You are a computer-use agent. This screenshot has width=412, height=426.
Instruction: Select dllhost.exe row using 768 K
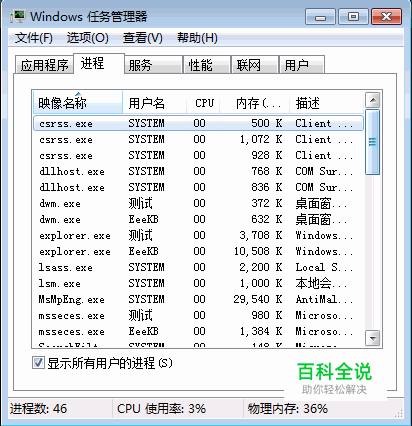tap(198, 171)
